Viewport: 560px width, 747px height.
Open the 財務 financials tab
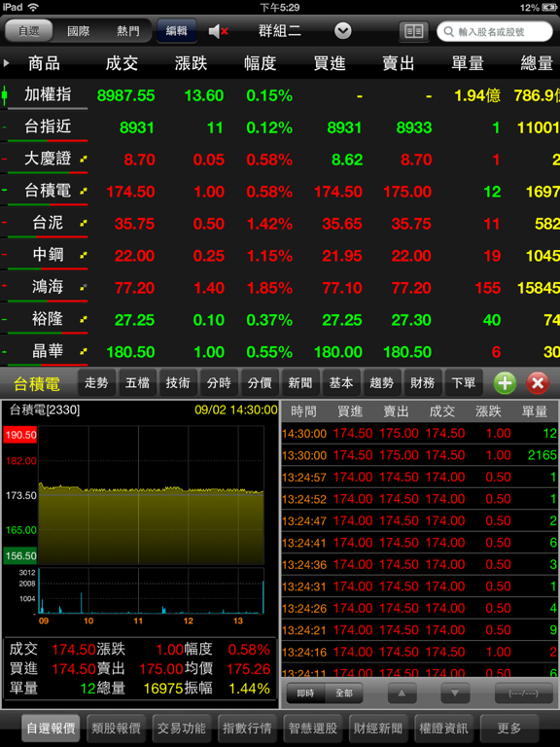coord(422,382)
